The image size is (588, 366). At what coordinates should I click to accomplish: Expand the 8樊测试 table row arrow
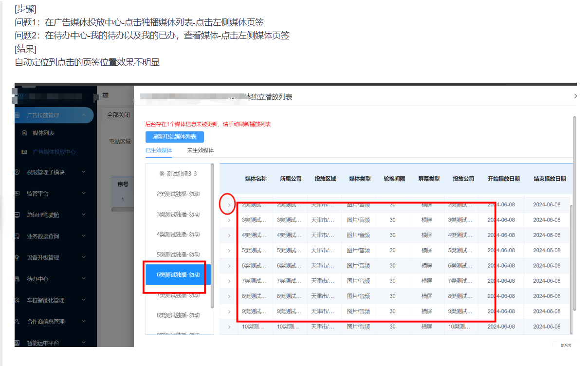229,296
